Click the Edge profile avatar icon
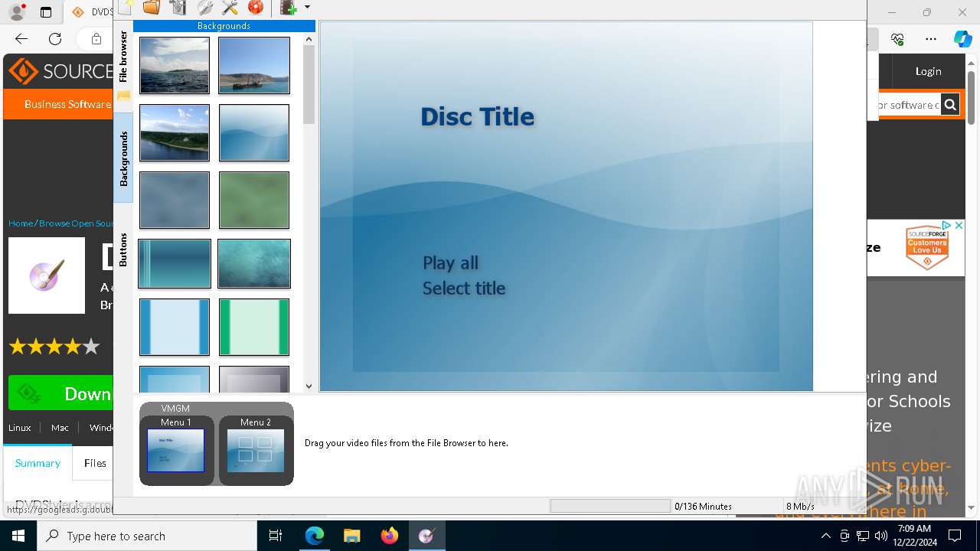 [17, 12]
